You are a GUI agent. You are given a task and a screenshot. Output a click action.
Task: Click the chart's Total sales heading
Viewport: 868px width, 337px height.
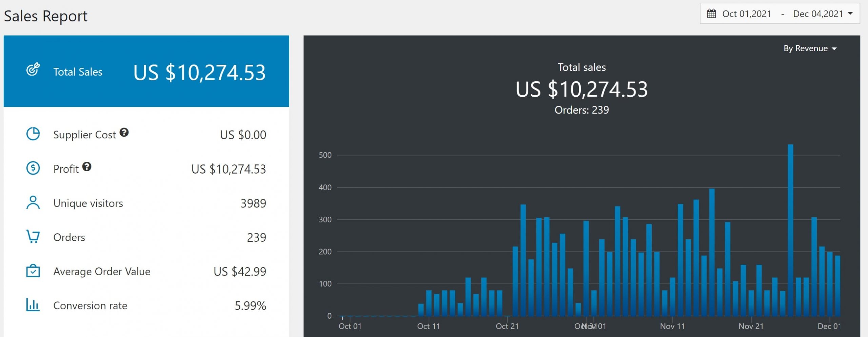581,67
